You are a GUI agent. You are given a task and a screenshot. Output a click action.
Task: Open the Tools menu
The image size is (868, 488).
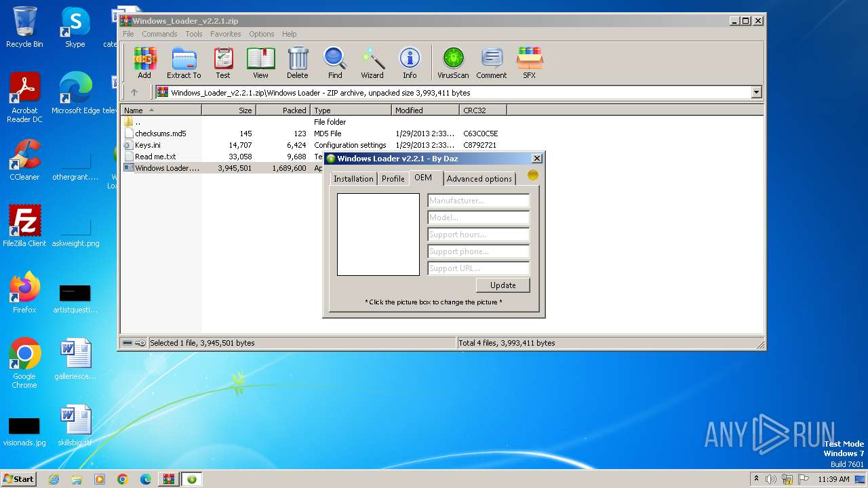pyautogui.click(x=194, y=34)
